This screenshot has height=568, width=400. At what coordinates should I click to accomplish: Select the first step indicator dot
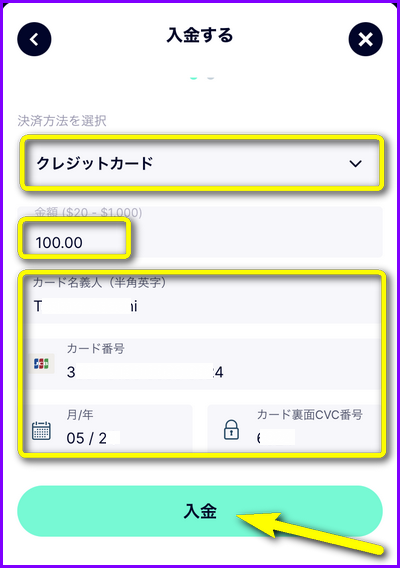click(x=193, y=77)
